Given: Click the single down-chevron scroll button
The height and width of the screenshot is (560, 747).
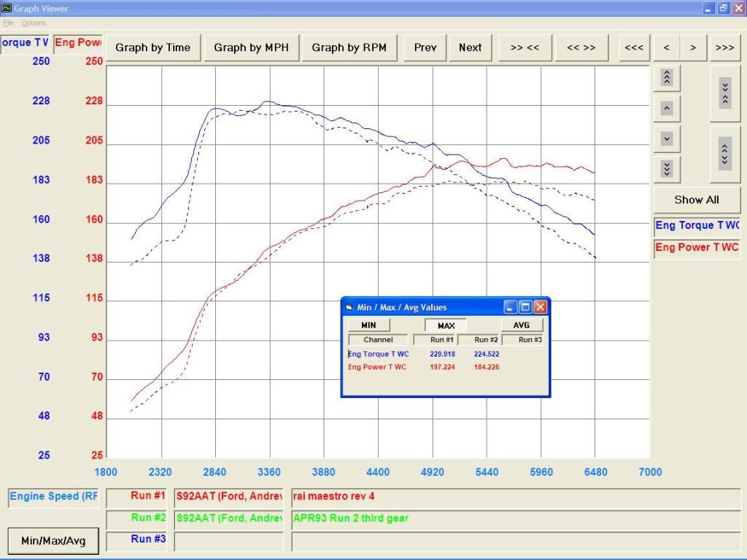Looking at the screenshot, I should coord(667,139).
